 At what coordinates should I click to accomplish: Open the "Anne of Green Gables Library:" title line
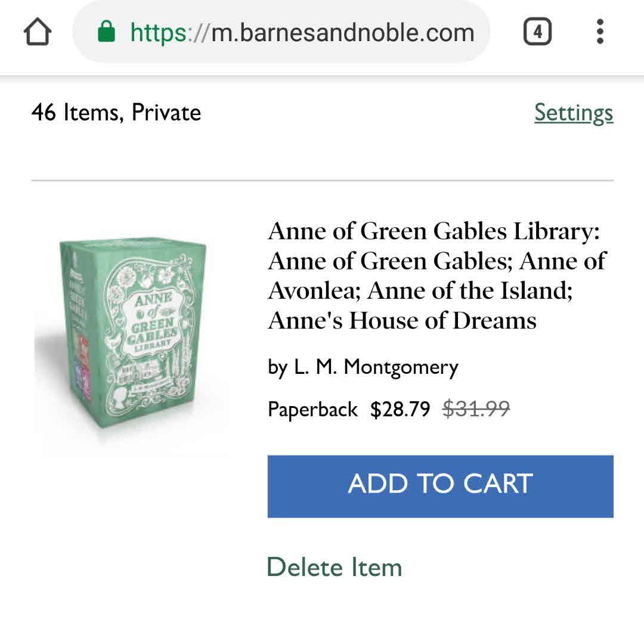pos(434,231)
